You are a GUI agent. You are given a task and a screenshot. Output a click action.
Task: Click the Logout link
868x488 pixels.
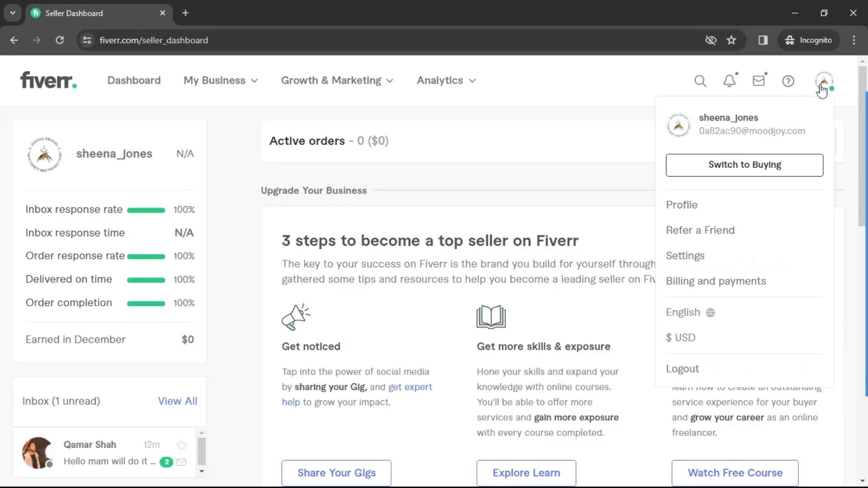pyautogui.click(x=683, y=368)
